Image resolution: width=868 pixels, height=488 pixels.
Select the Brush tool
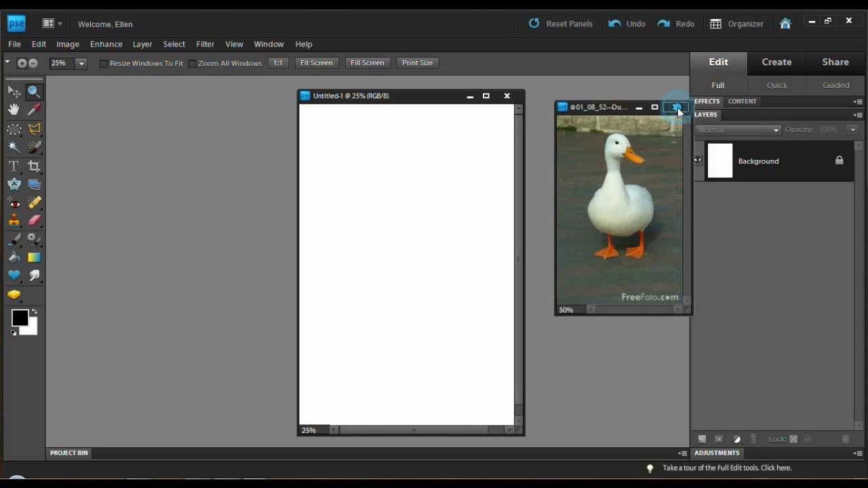pos(14,240)
